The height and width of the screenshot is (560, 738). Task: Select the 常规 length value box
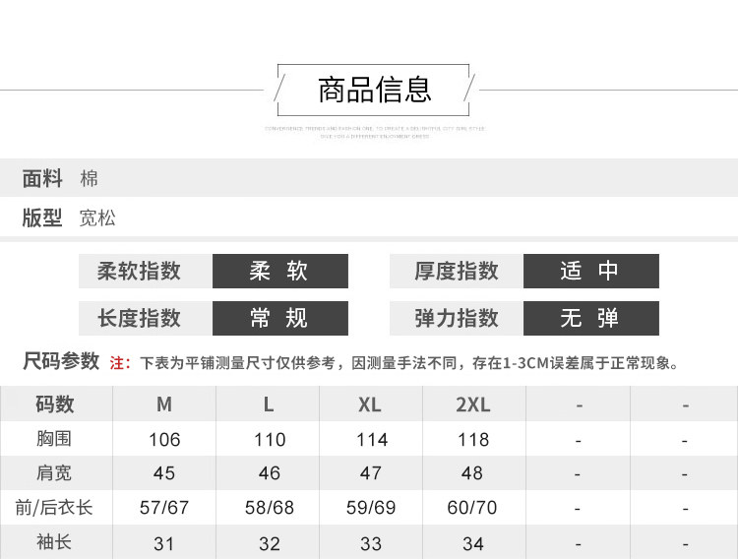pos(279,318)
